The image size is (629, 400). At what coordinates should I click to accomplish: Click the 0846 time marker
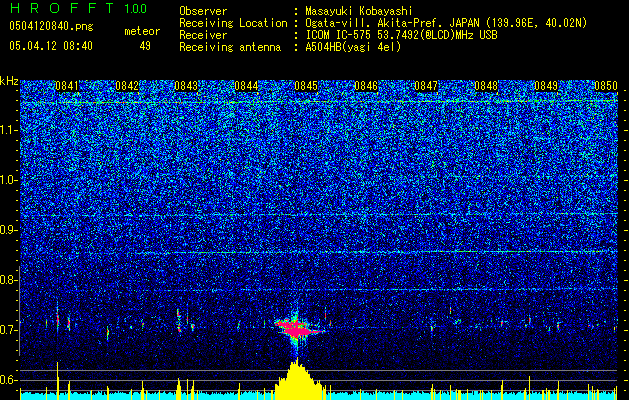(x=366, y=86)
